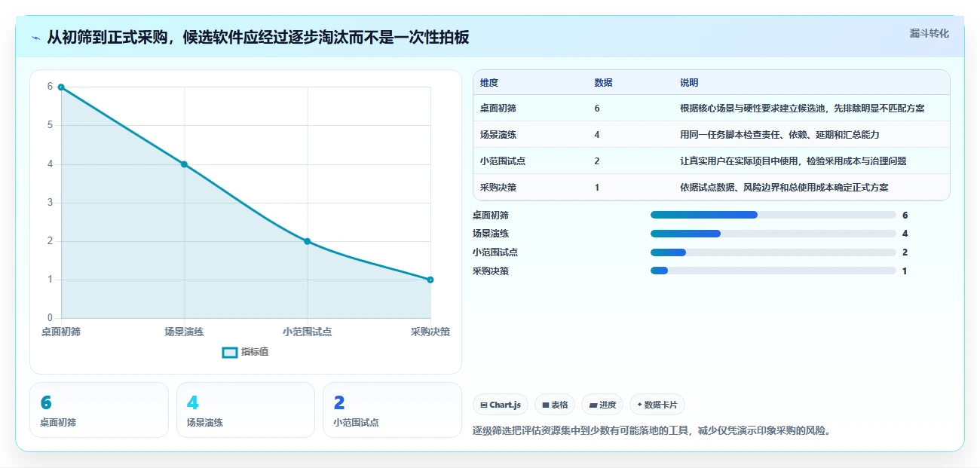Click the 进度 tag chip
This screenshot has height=468, width=980.
603,405
